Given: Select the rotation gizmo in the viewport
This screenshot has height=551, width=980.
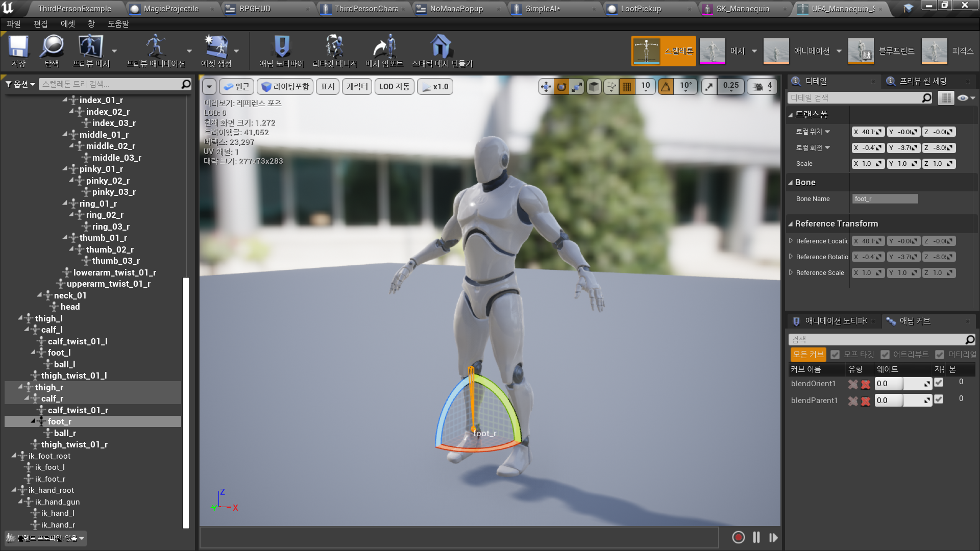Looking at the screenshot, I should click(x=560, y=86).
